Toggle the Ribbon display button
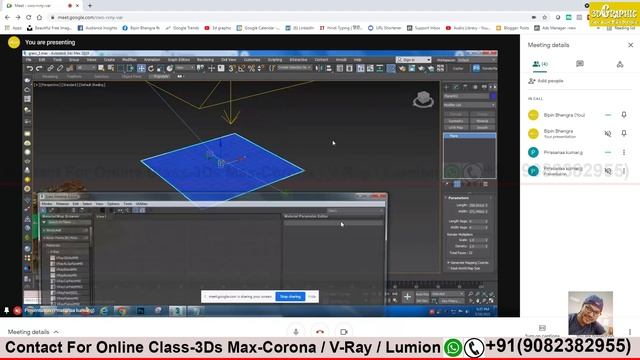Screen dimensions: 640x360 coord(360,69)
